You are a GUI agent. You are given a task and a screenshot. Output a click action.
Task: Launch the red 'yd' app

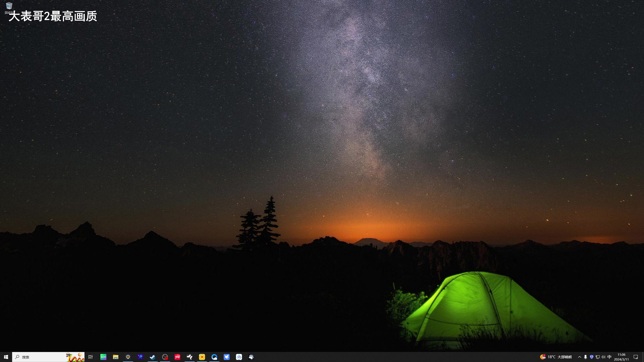coord(177,357)
